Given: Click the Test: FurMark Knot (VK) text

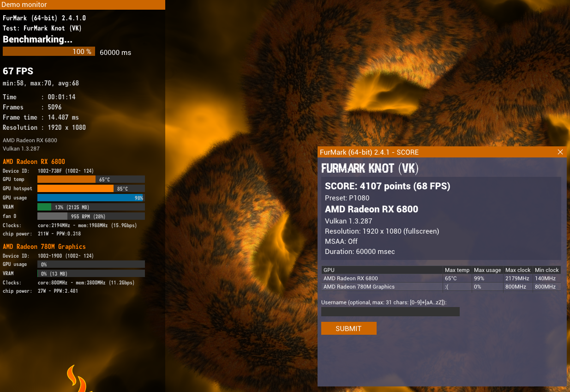Looking at the screenshot, I should coord(42,28).
